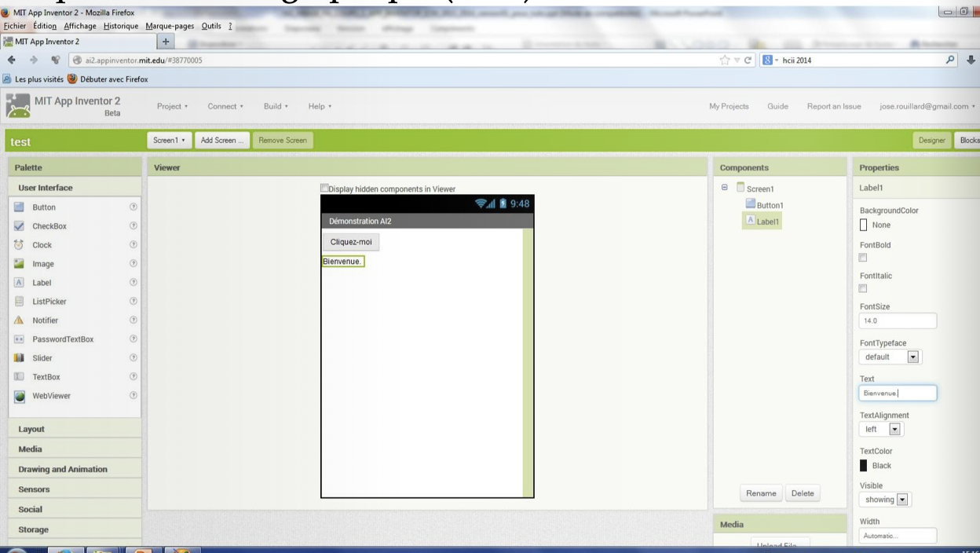Click the CheckBox palette icon
Screen dimensions: 980x553
[20, 226]
